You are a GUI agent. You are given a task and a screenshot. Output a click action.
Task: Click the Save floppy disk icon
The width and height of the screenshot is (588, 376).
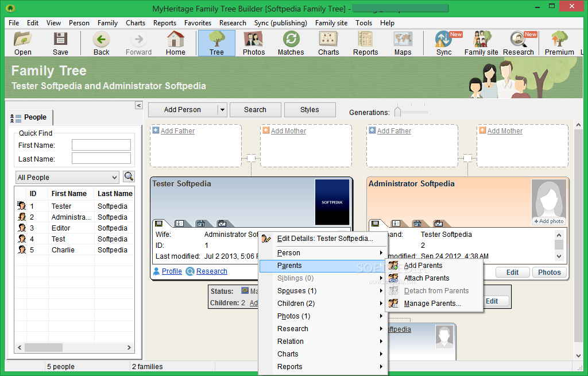pos(60,40)
